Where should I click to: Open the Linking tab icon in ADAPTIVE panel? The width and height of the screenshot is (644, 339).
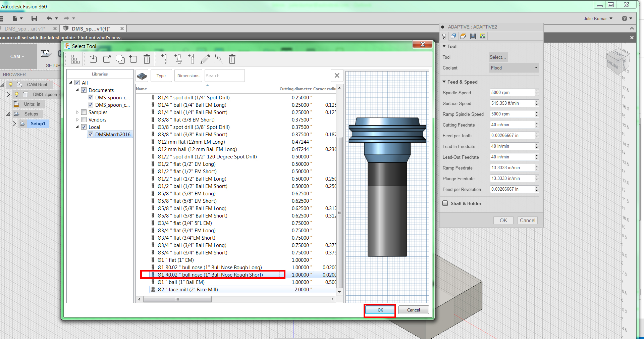(483, 36)
